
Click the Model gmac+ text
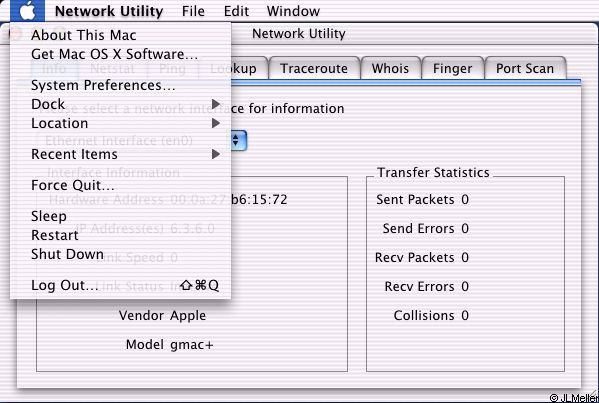pos(170,345)
